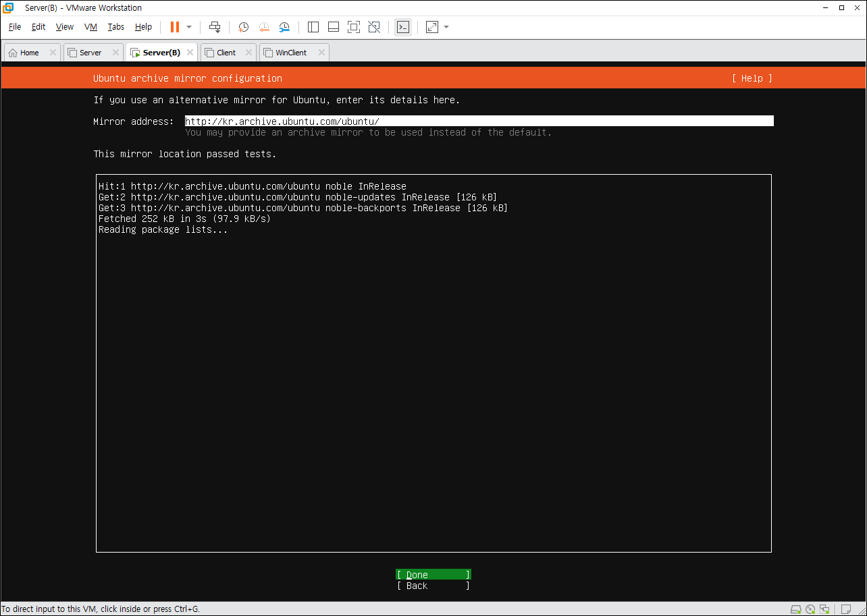867x616 pixels.
Task: Close the Home tab
Action: pos(53,53)
